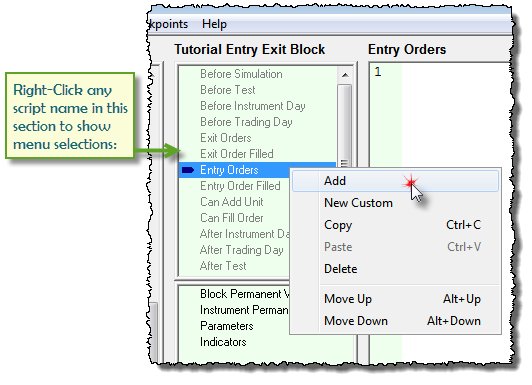Select the Before Instrument Day script
Image resolution: width=532 pixels, height=385 pixels.
[253, 106]
